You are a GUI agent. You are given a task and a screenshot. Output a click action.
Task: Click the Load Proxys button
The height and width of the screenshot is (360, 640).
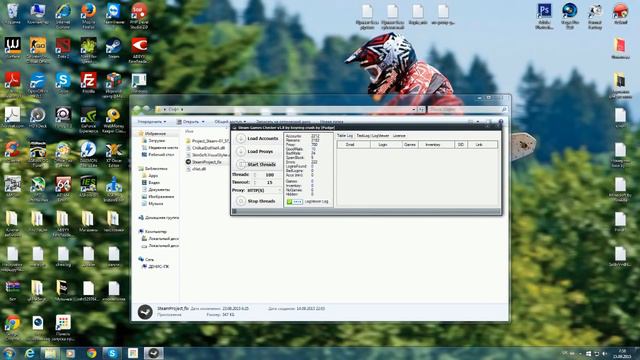[x=257, y=151]
